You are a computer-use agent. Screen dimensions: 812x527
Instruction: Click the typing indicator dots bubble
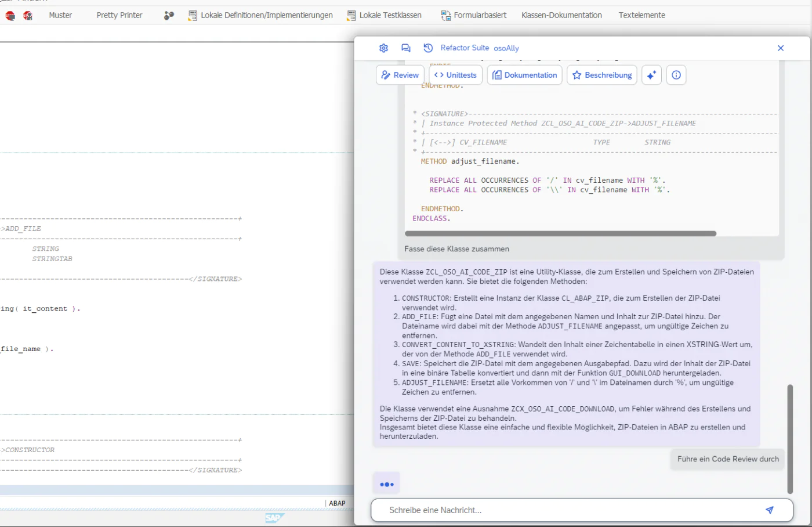(x=387, y=484)
